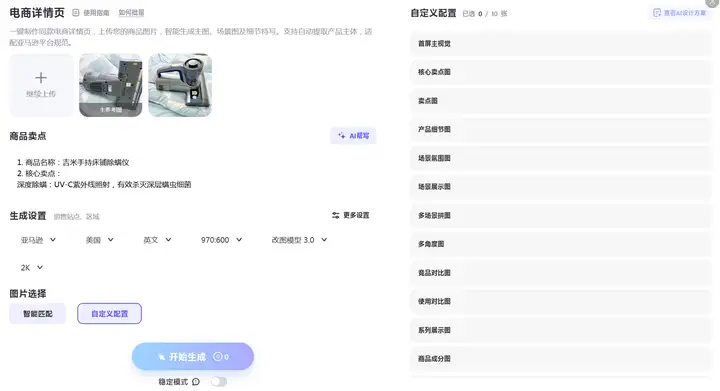Click the sparkle icon in AI帮写
The width and height of the screenshot is (720, 391).
click(x=342, y=136)
